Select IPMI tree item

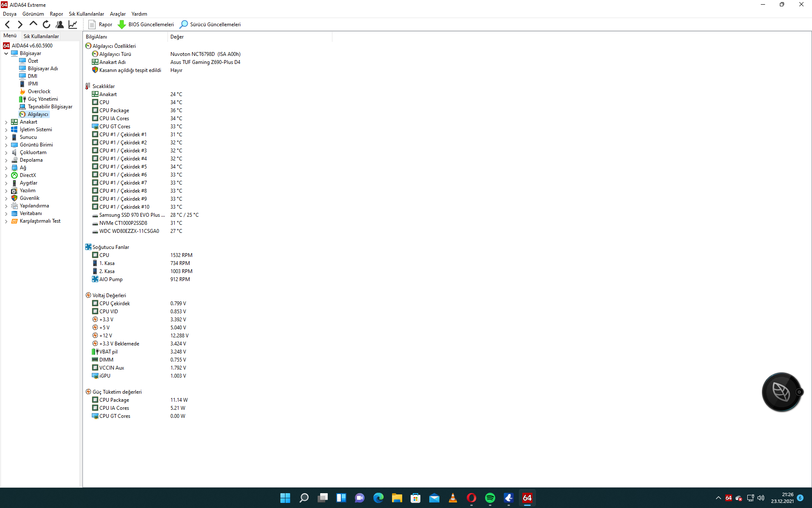tap(33, 84)
